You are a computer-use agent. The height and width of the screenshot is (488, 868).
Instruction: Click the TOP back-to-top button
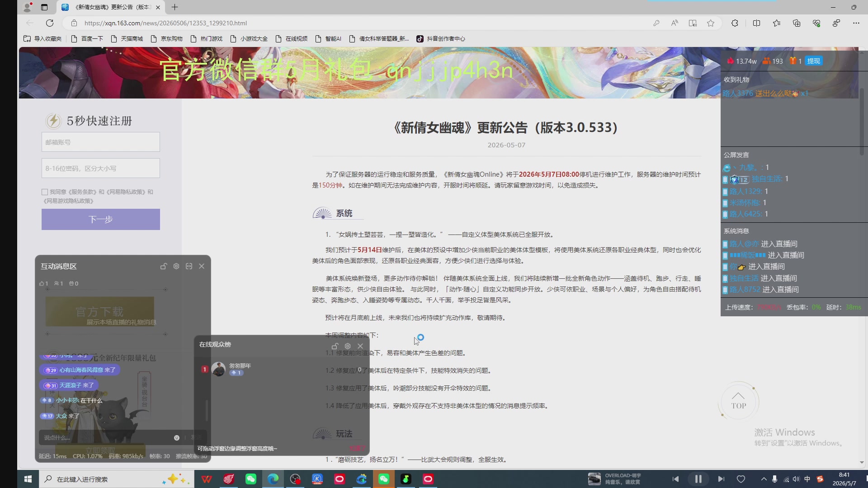[739, 401]
